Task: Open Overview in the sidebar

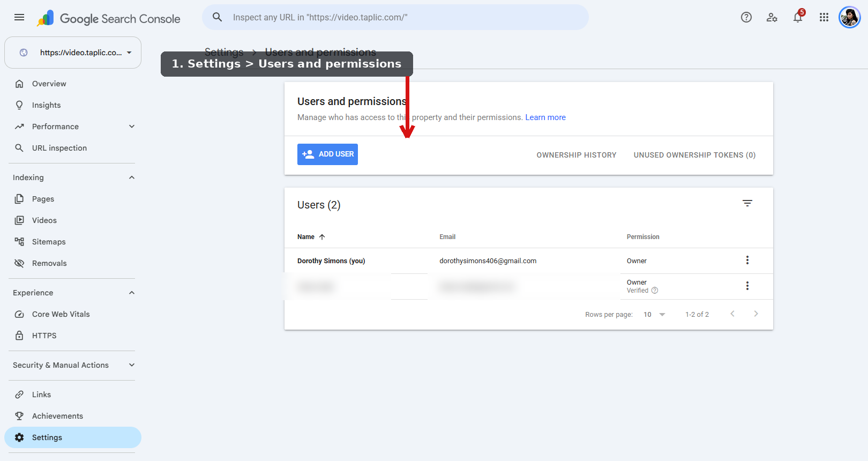Action: pos(73,84)
